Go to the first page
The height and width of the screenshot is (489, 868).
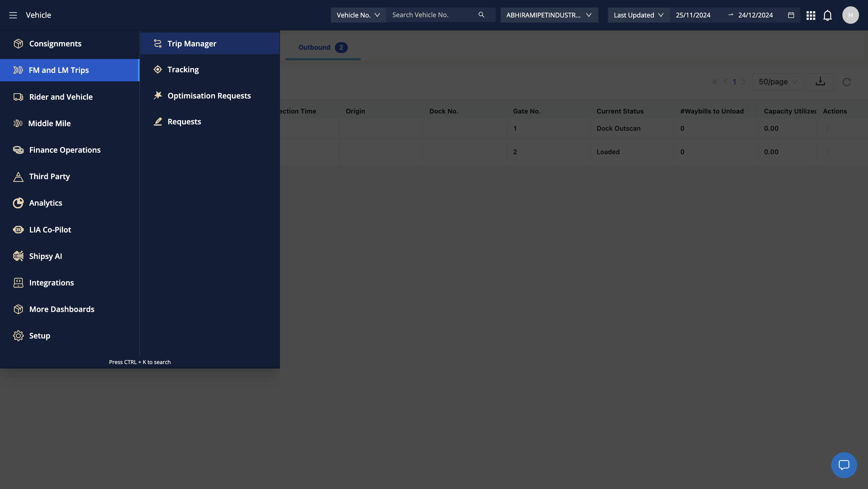point(715,82)
